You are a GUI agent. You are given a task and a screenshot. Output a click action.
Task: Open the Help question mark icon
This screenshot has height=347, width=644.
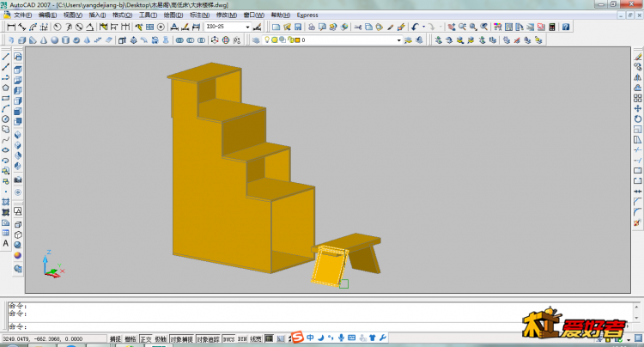click(566, 27)
